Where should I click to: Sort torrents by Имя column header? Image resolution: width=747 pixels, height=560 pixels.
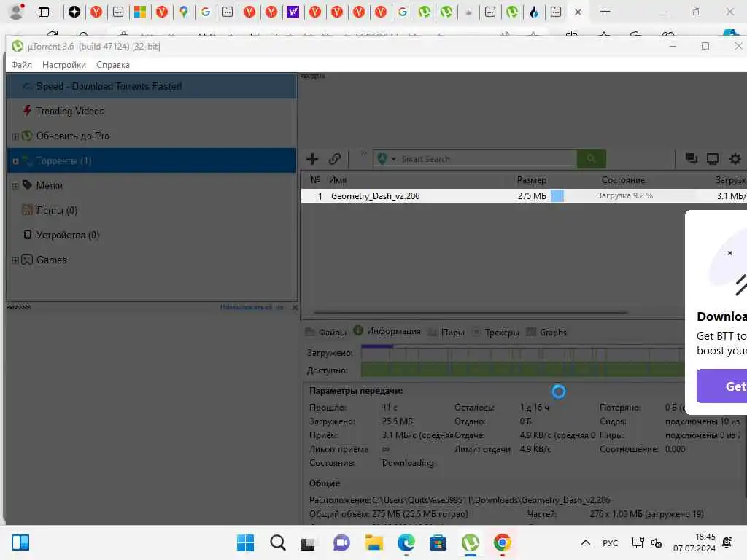click(x=337, y=180)
